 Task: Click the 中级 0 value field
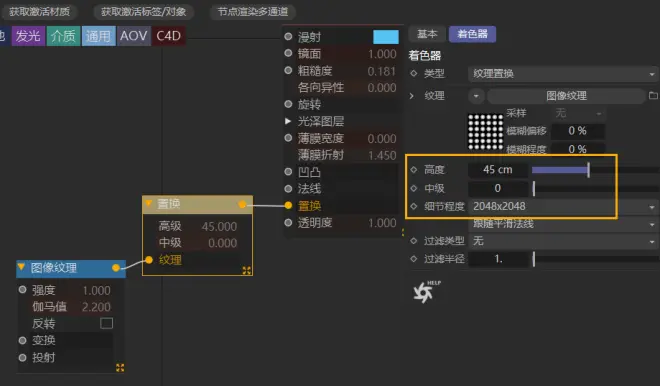[498, 188]
